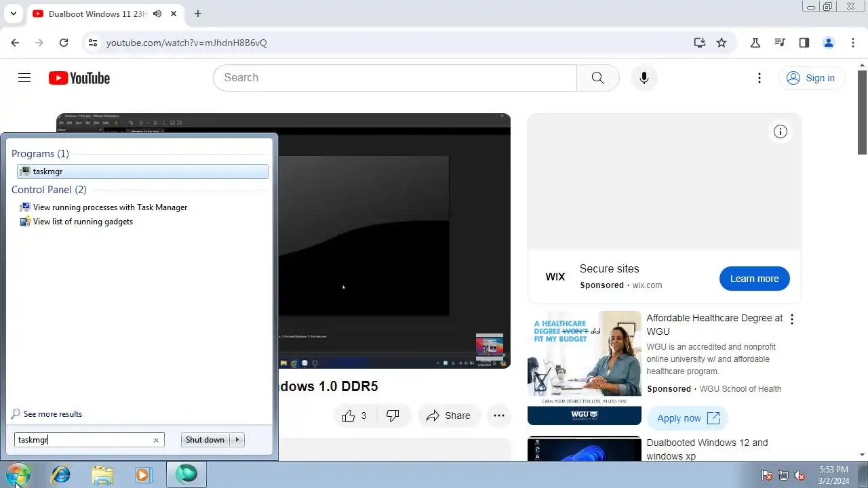Open Affordable Healthcare Degree at WGU ad
Image resolution: width=868 pixels, height=488 pixels.
click(714, 325)
